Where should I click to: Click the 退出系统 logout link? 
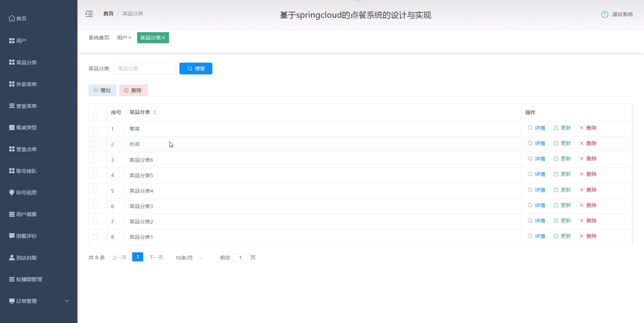(622, 14)
